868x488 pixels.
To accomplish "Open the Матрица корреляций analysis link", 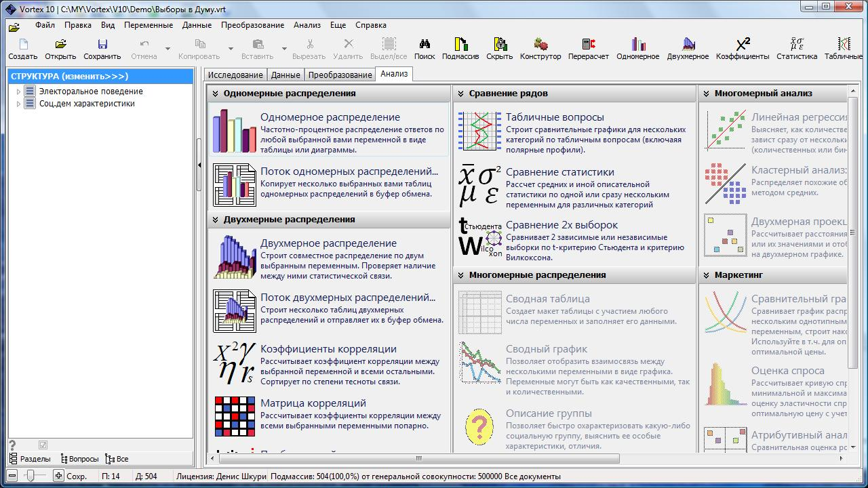I will coord(313,403).
